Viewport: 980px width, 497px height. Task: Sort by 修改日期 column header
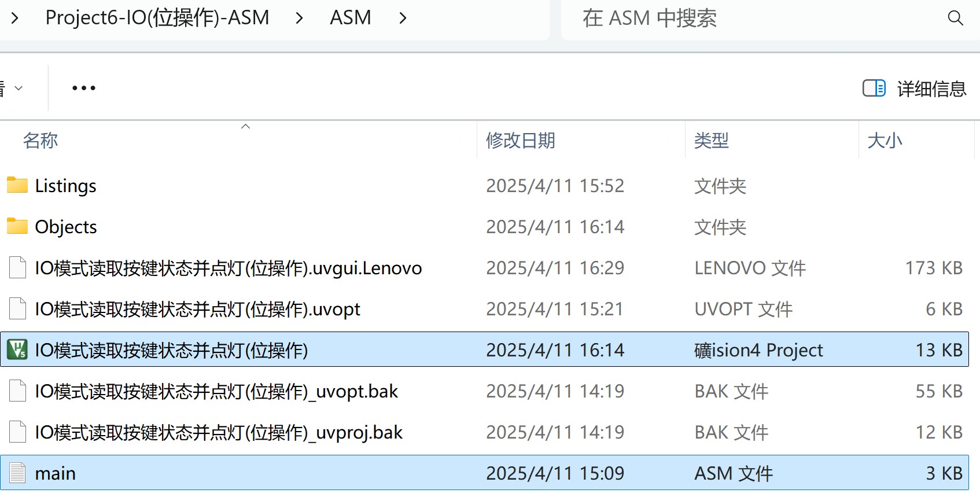[521, 141]
